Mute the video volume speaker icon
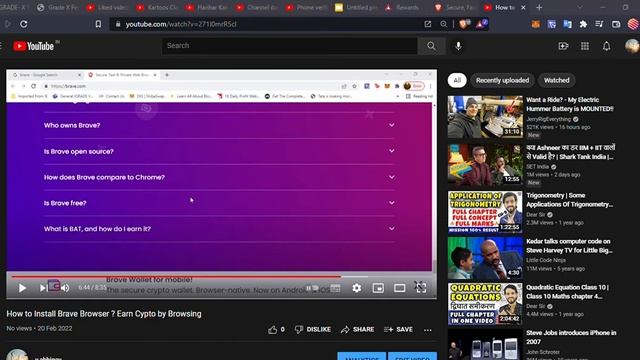 65,288
